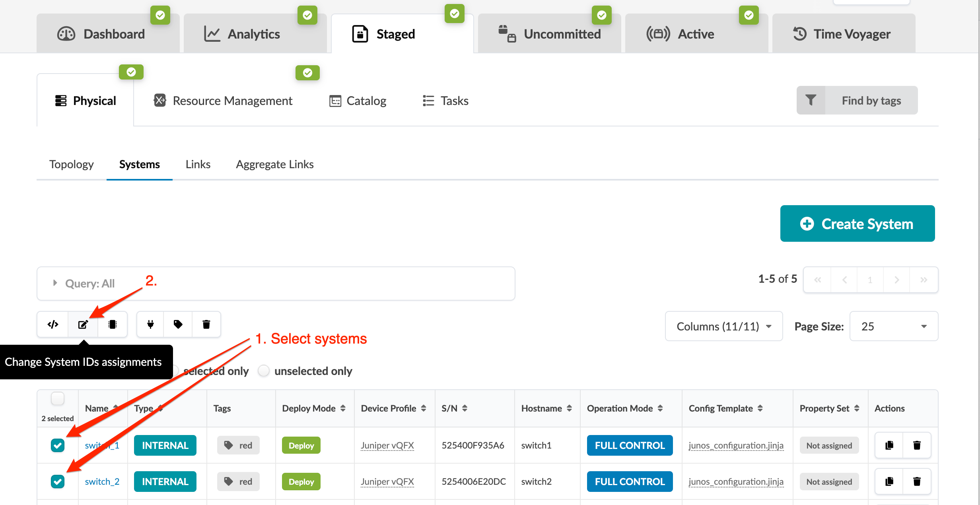Uncheck the switch_1 row checkbox
The image size is (980, 505).
click(58, 445)
